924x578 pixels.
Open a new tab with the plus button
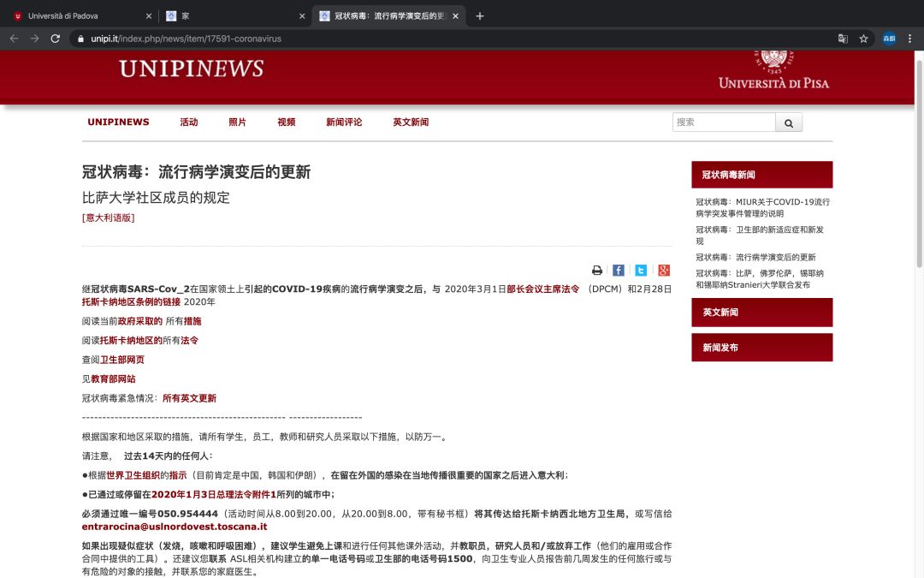pos(480,16)
